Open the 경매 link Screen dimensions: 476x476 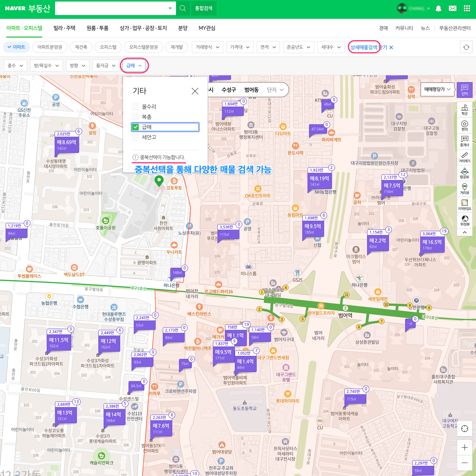(383, 28)
